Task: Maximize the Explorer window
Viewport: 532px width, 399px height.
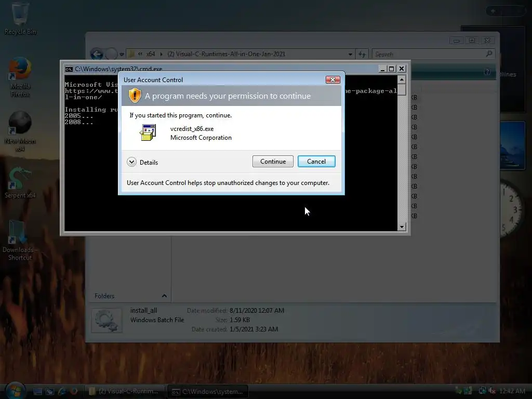Action: coord(472,41)
